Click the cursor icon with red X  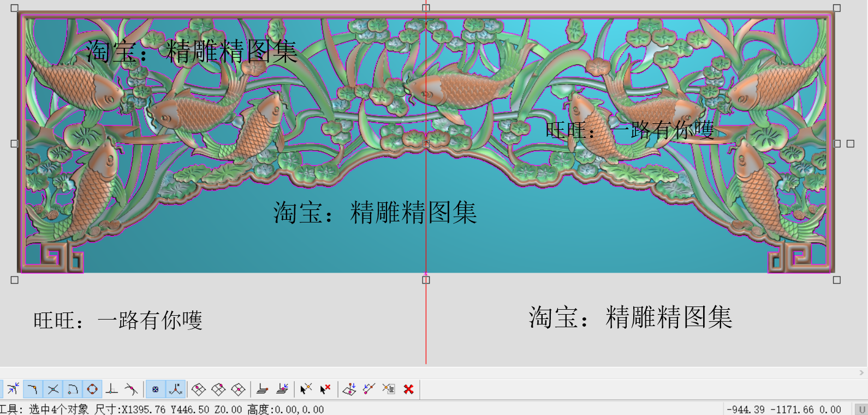pos(325,389)
